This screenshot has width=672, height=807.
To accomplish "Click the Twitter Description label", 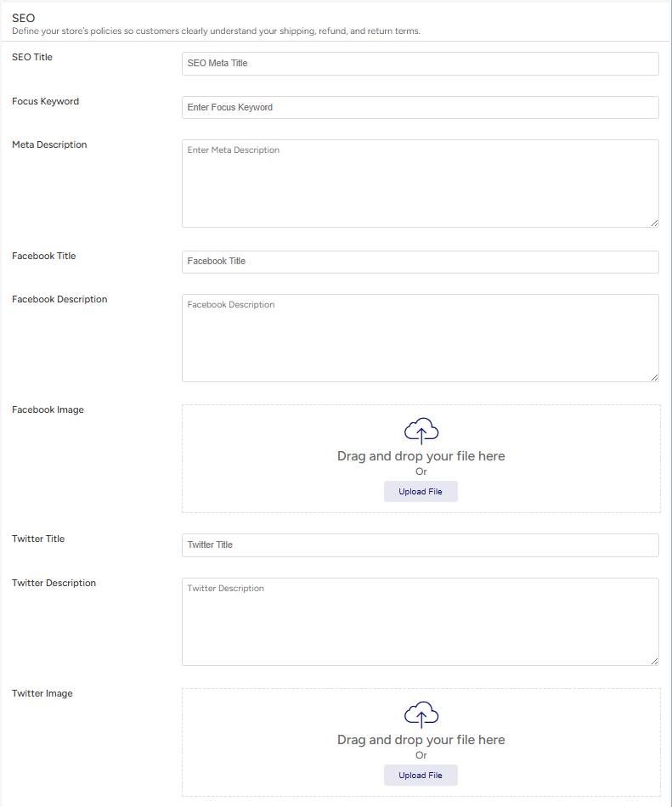I will [x=54, y=583].
